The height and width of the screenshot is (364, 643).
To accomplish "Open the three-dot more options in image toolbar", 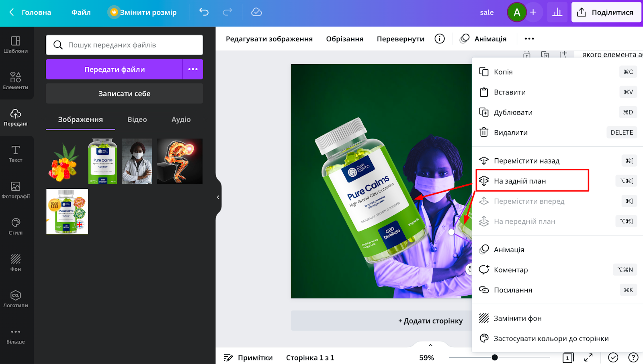I will [x=529, y=39].
